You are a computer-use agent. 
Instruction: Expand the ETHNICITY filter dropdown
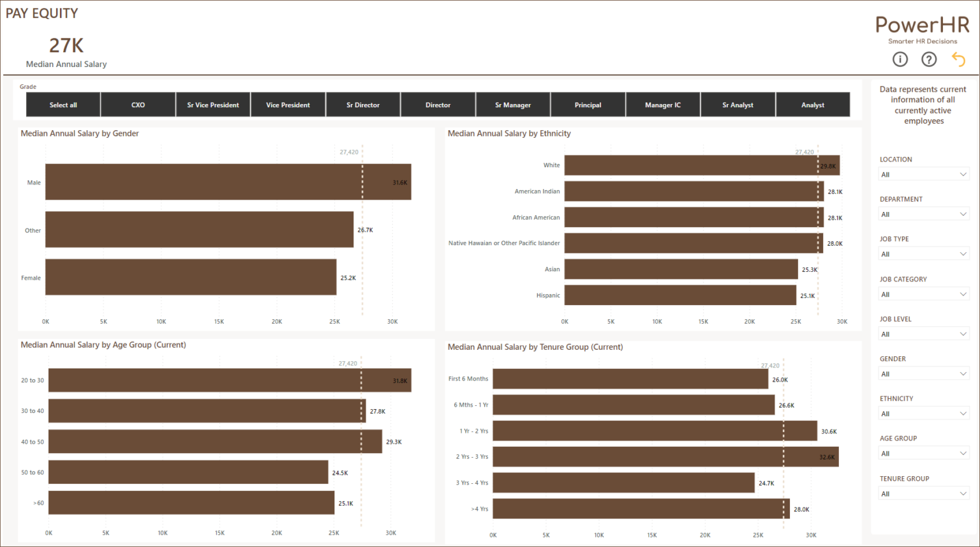[x=923, y=413]
